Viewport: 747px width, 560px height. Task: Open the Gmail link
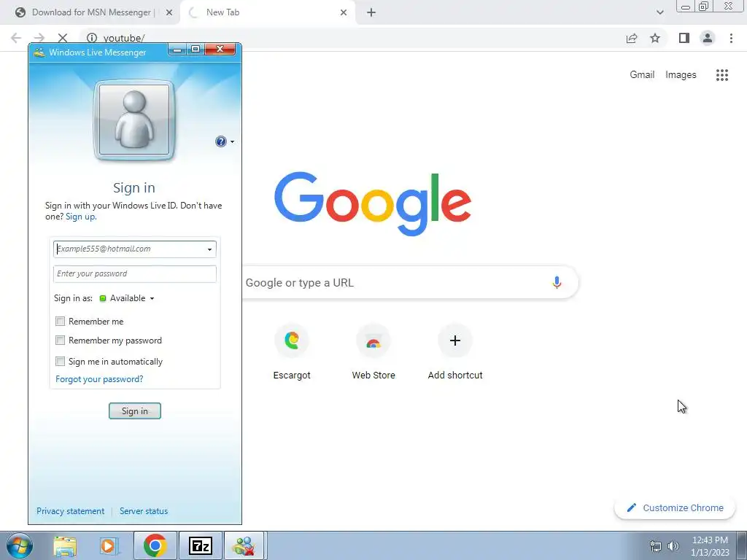point(642,75)
